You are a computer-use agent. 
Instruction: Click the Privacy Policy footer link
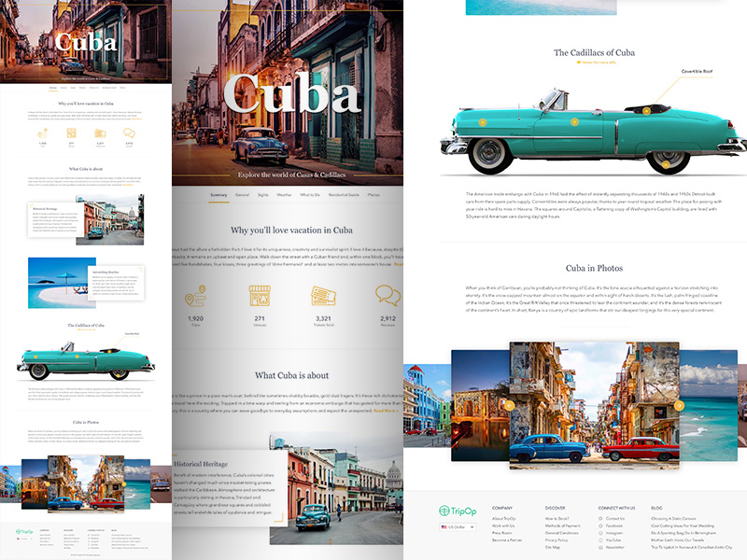[x=557, y=540]
